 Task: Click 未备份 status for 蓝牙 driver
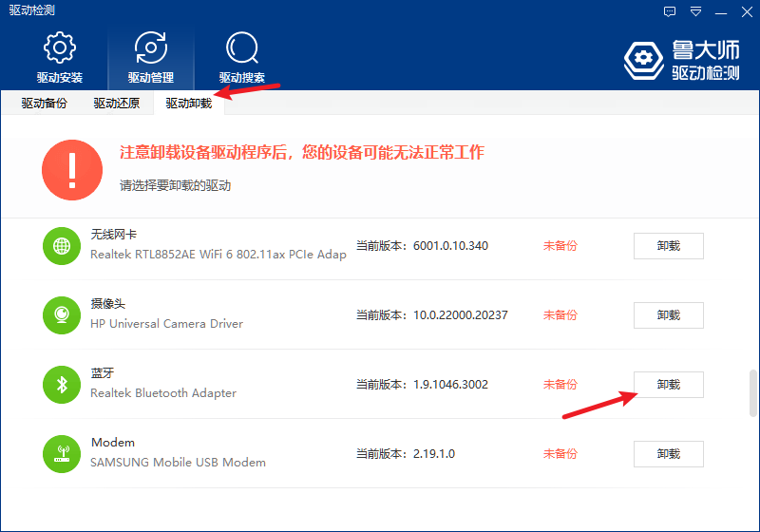coord(560,385)
